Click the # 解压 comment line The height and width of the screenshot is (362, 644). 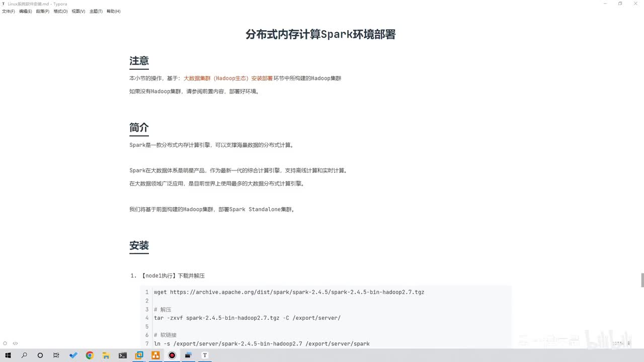163,309
